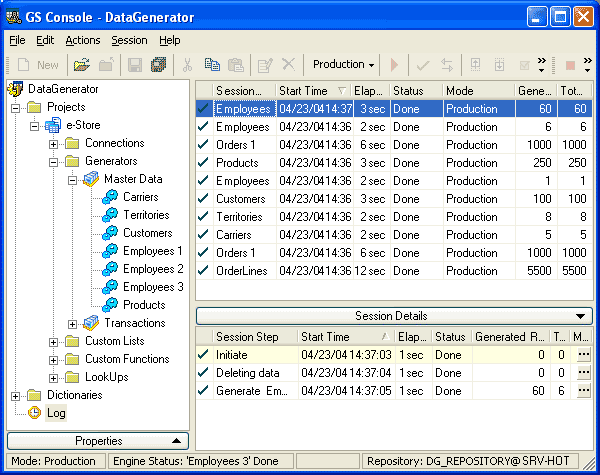The height and width of the screenshot is (475, 600).
Task: Click the Master Data group icon
Action: (91, 179)
